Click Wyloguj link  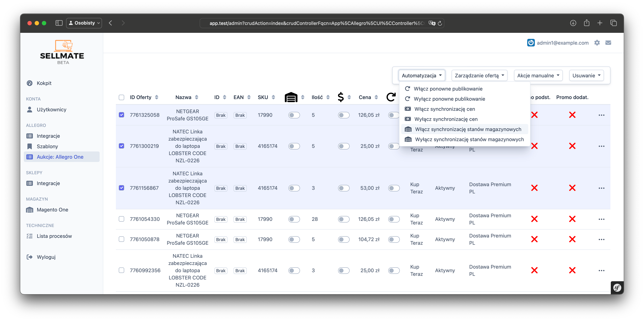(x=46, y=257)
